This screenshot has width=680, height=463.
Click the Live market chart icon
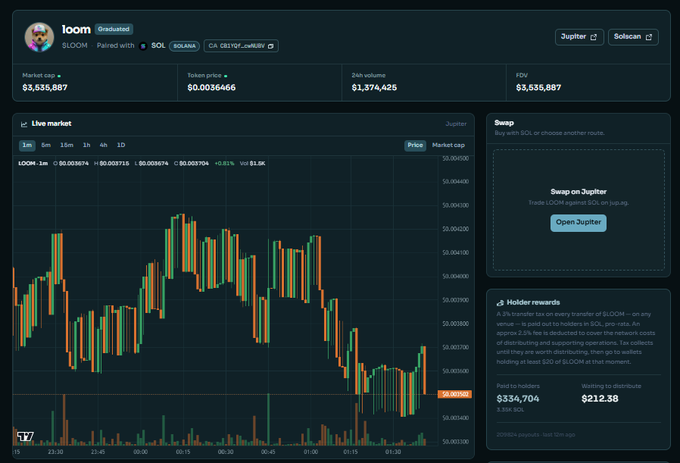pyautogui.click(x=24, y=124)
